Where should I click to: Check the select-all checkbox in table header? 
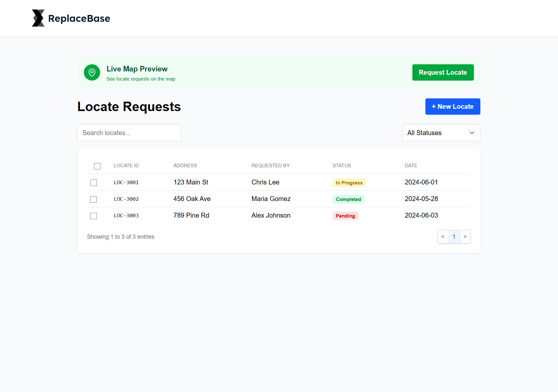pyautogui.click(x=97, y=166)
